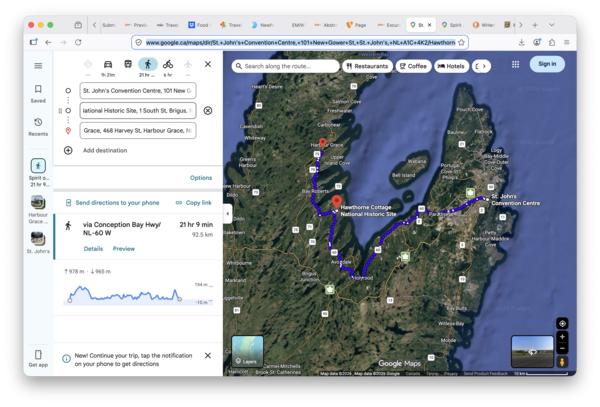Image resolution: width=600 pixels, height=407 pixels.
Task: Open a new browser tab
Action: [535, 25]
